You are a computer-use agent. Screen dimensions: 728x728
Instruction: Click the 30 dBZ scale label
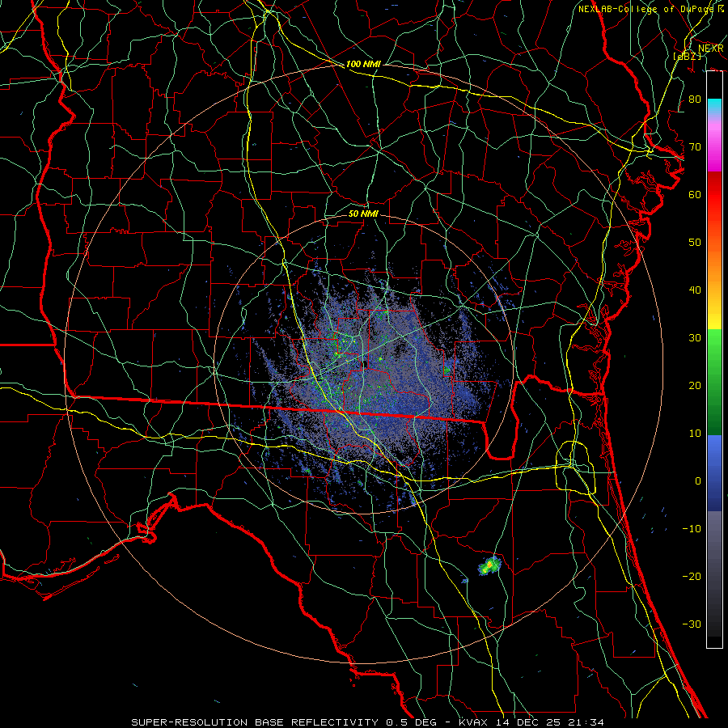[695, 337]
